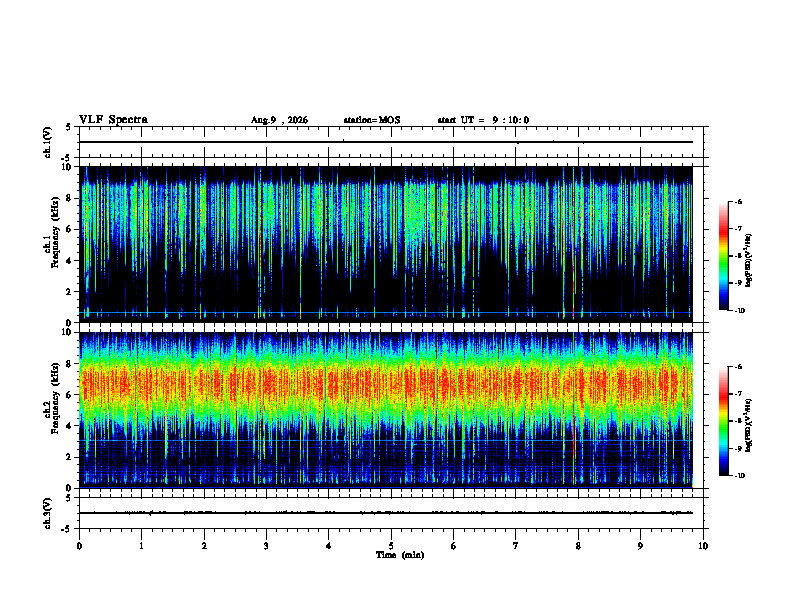
Task: Click the "-6" label on ch.1 color bar
Action: [x=738, y=201]
